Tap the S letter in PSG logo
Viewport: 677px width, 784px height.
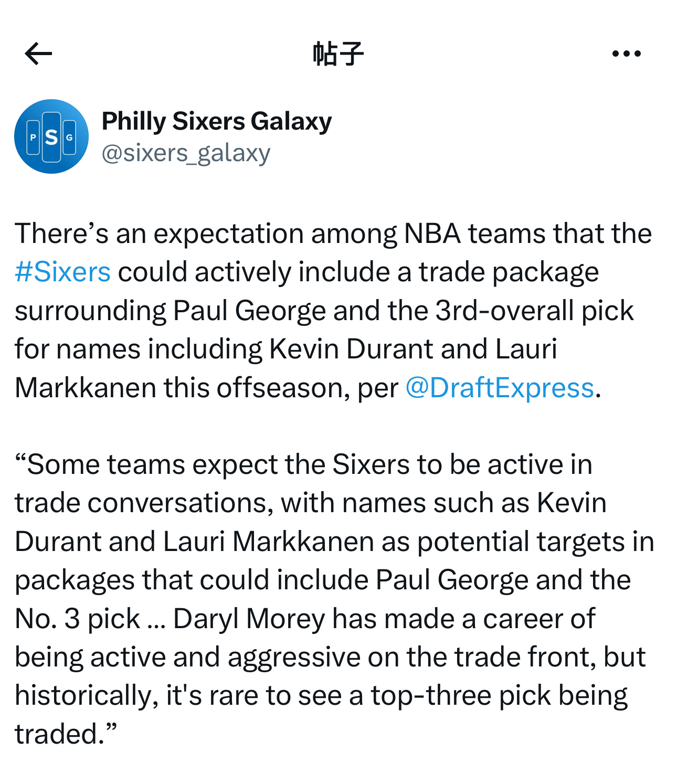(51, 137)
